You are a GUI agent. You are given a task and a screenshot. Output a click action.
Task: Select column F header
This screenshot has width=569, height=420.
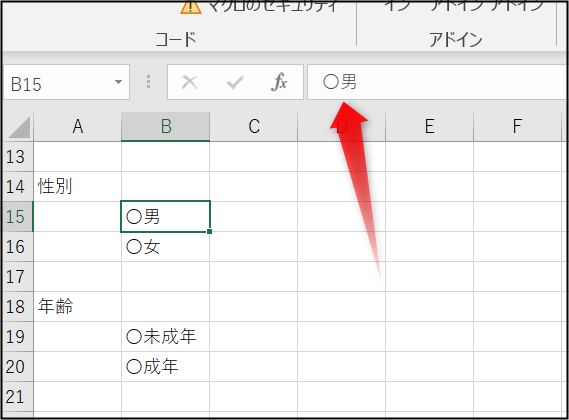click(517, 127)
